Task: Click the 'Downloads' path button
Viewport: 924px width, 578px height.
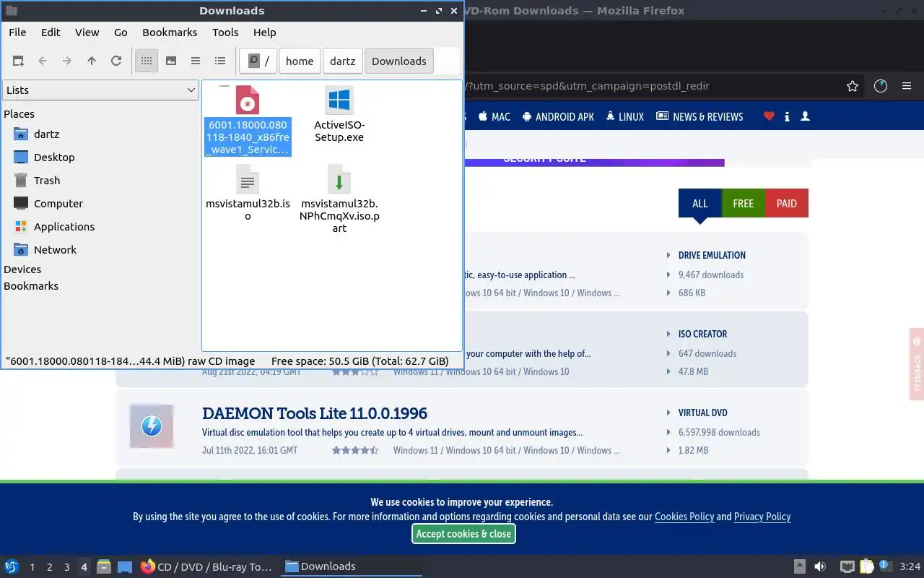Action: [399, 61]
